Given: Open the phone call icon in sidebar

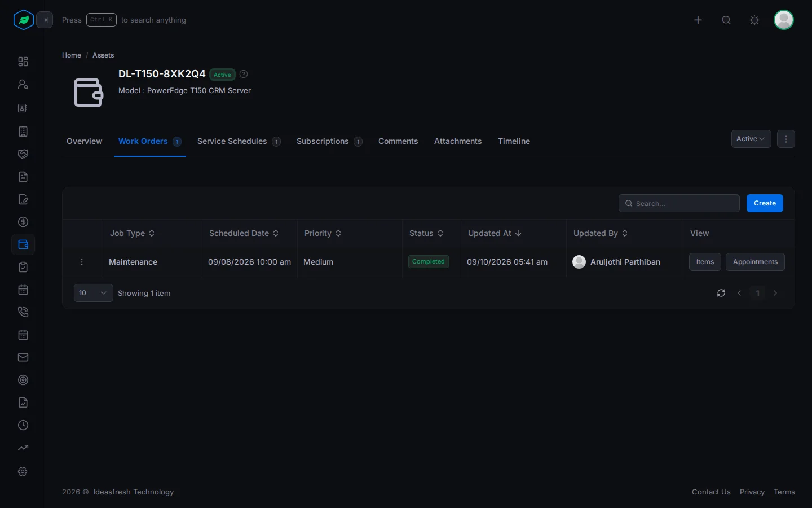Looking at the screenshot, I should 23,312.
